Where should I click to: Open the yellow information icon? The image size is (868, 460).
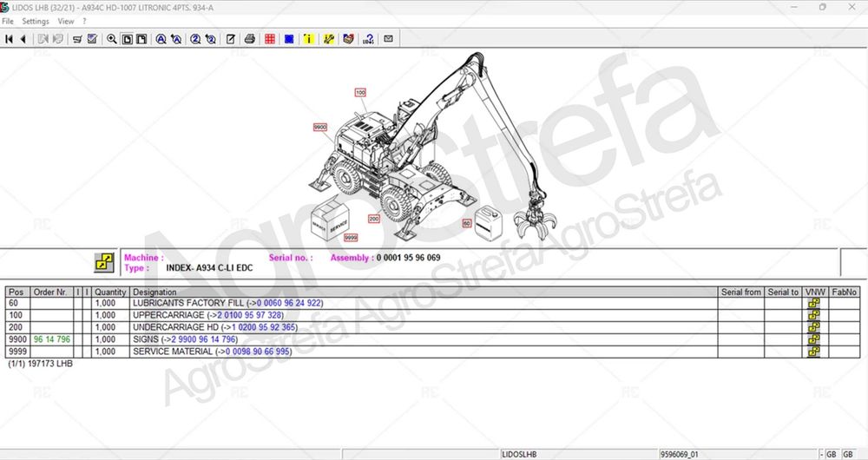pos(309,39)
